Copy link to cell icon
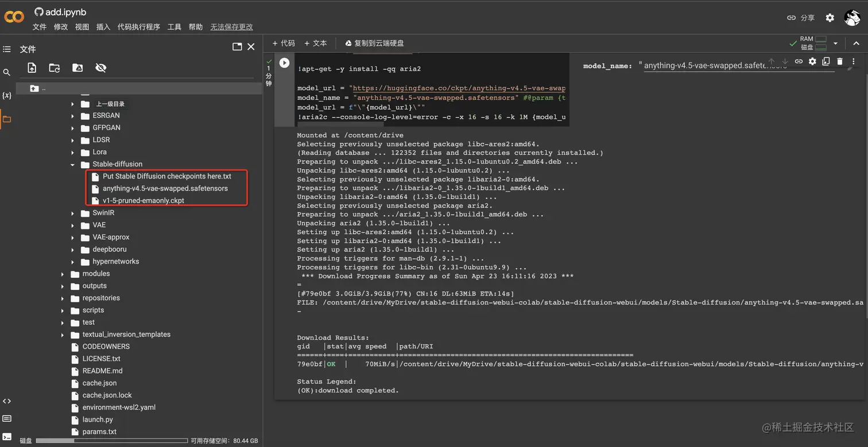The height and width of the screenshot is (447, 868). (x=799, y=61)
